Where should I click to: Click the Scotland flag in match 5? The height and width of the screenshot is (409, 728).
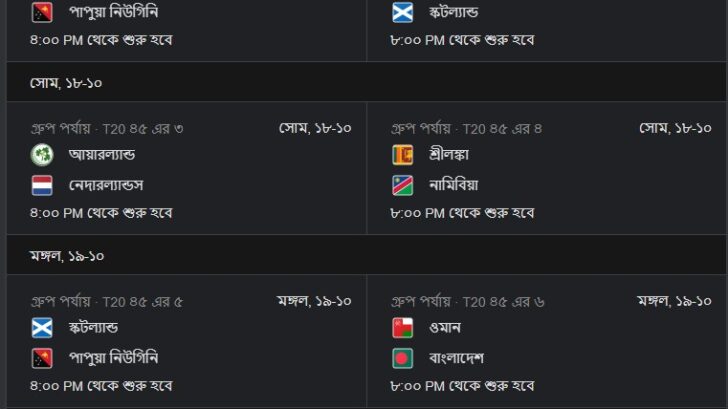pos(42,328)
